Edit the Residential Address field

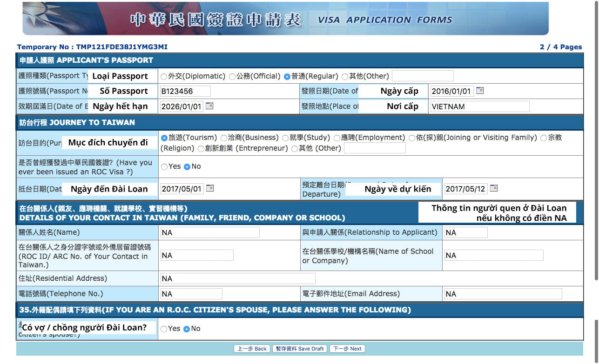(238, 278)
